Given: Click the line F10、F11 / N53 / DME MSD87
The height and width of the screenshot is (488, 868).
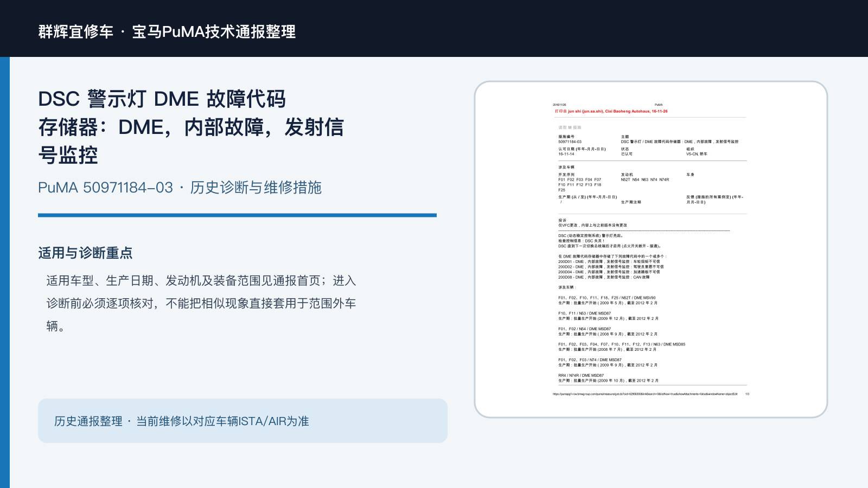Looking at the screenshot, I should point(584,313).
